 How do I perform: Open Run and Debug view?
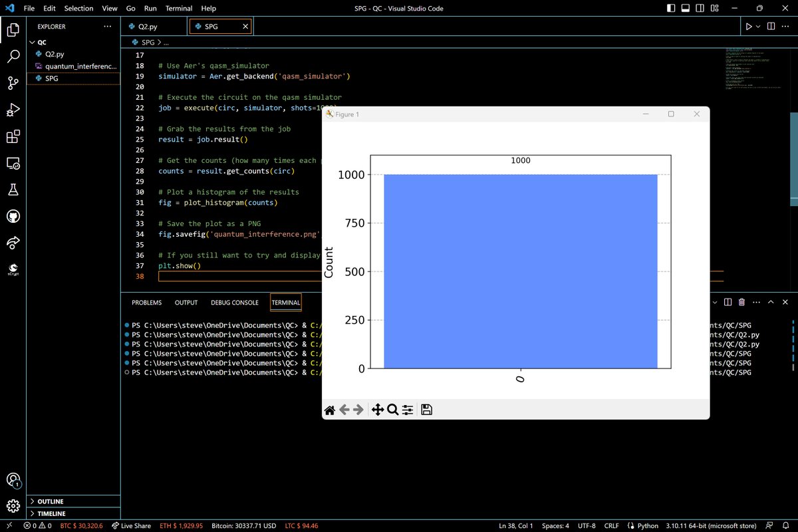pyautogui.click(x=13, y=110)
